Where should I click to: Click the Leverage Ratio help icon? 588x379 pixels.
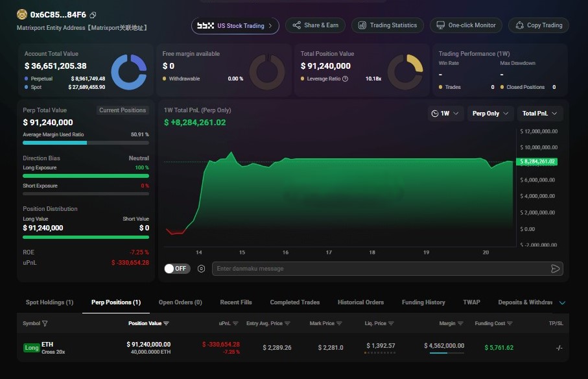coord(345,79)
